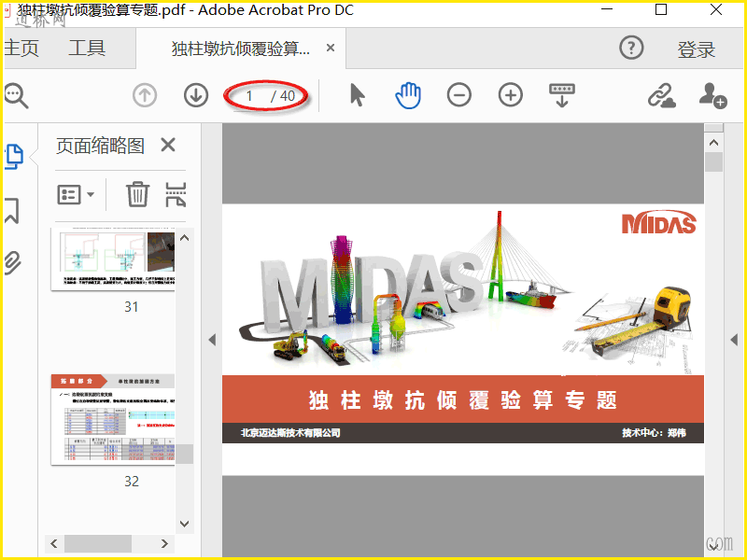Click thumbnail panel scroll right arrow

[164, 543]
